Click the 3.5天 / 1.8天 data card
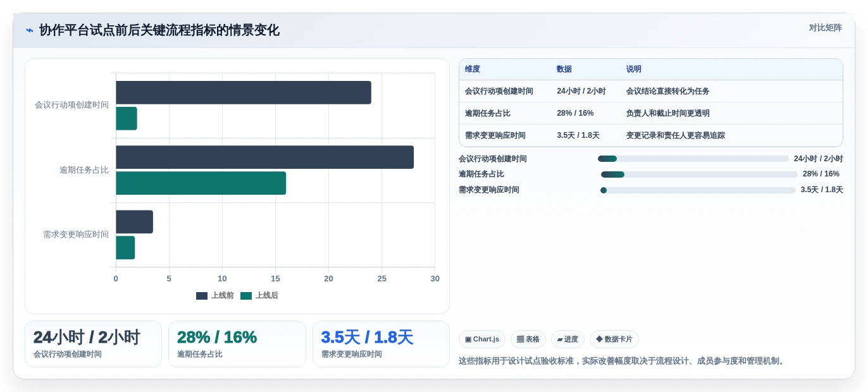The image size is (868, 392). (381, 344)
